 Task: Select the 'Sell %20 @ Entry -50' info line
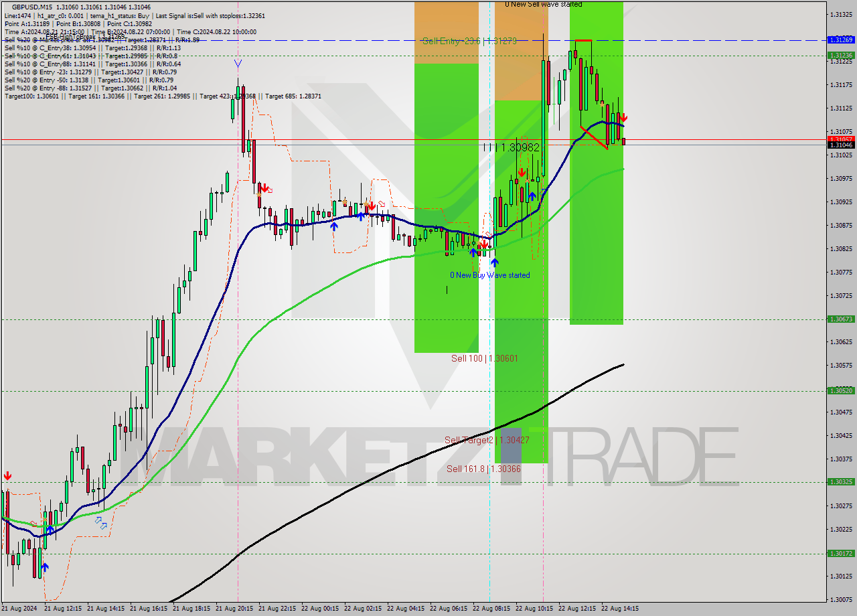click(88, 80)
